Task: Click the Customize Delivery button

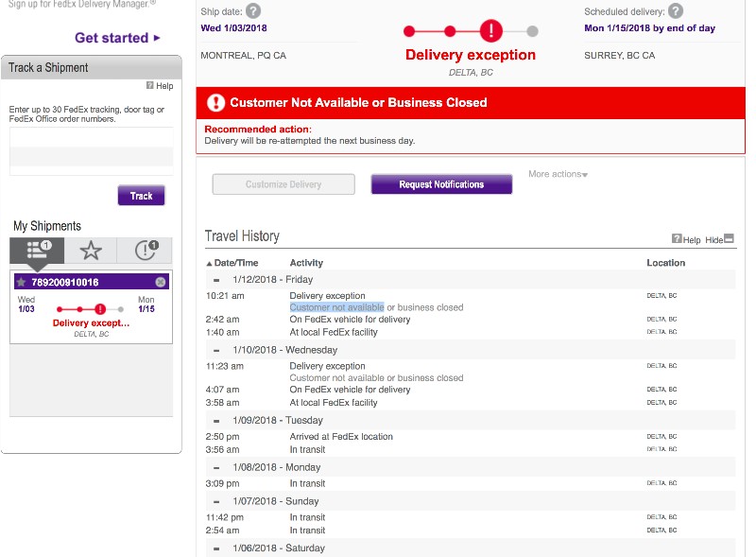Action: (283, 184)
